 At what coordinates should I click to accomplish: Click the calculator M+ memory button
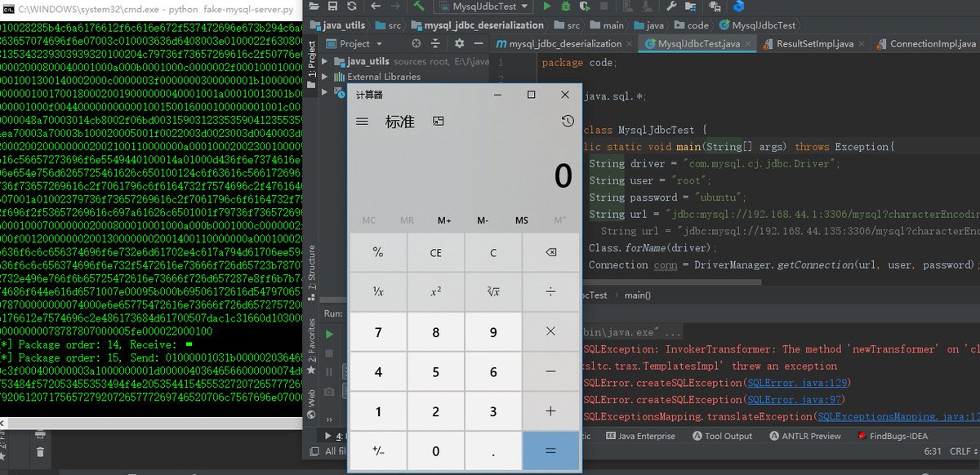pos(444,220)
